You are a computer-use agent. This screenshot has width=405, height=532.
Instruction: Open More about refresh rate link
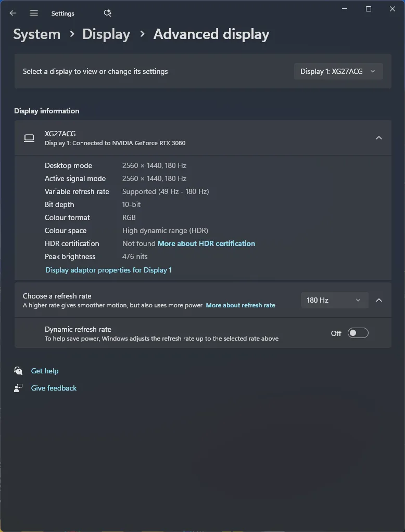[241, 305]
